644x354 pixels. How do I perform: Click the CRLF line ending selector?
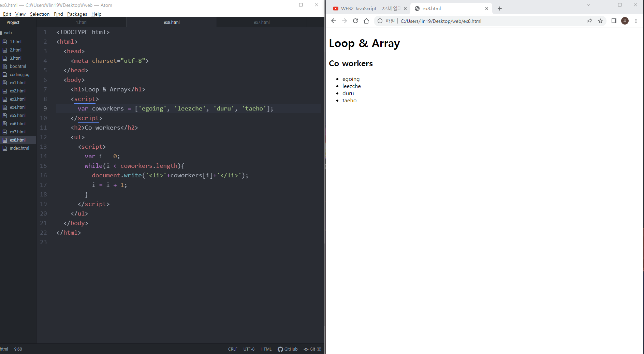click(x=233, y=349)
